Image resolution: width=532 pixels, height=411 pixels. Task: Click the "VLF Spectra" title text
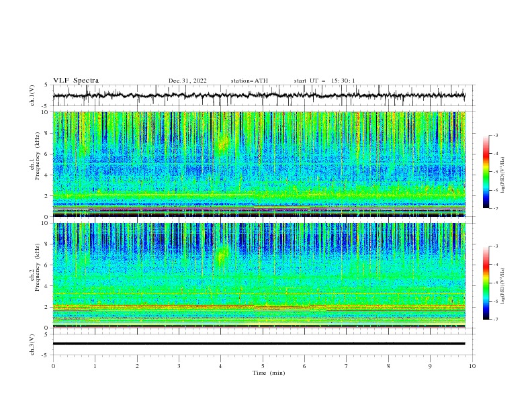click(76, 81)
